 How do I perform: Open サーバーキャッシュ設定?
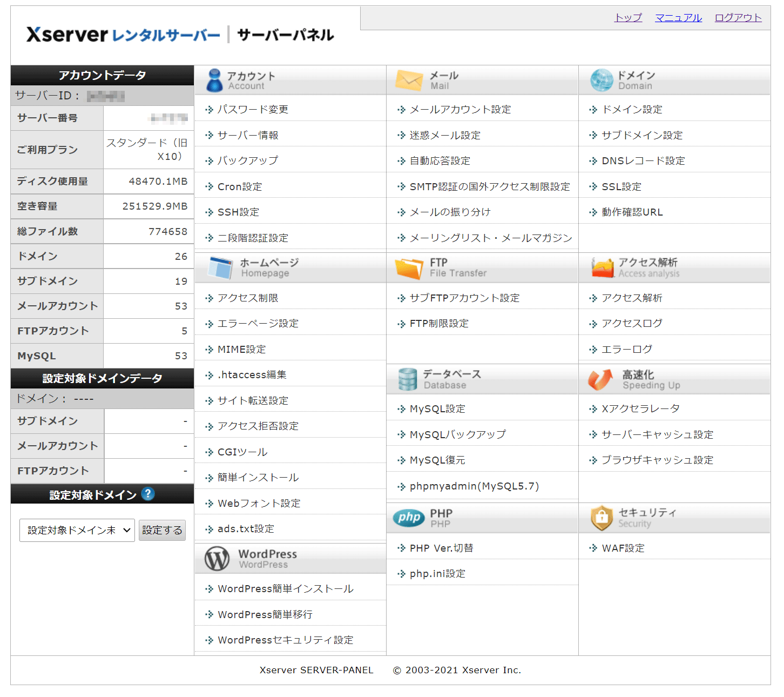pos(658,434)
